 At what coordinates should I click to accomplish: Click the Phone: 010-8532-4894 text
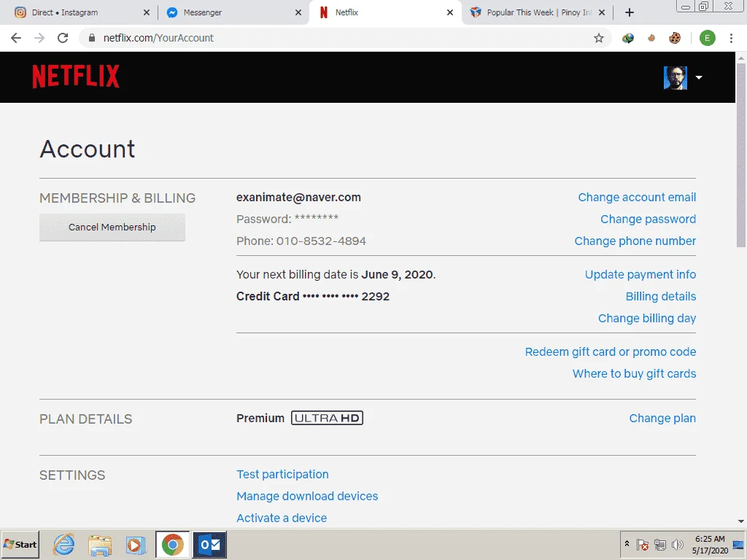(301, 241)
